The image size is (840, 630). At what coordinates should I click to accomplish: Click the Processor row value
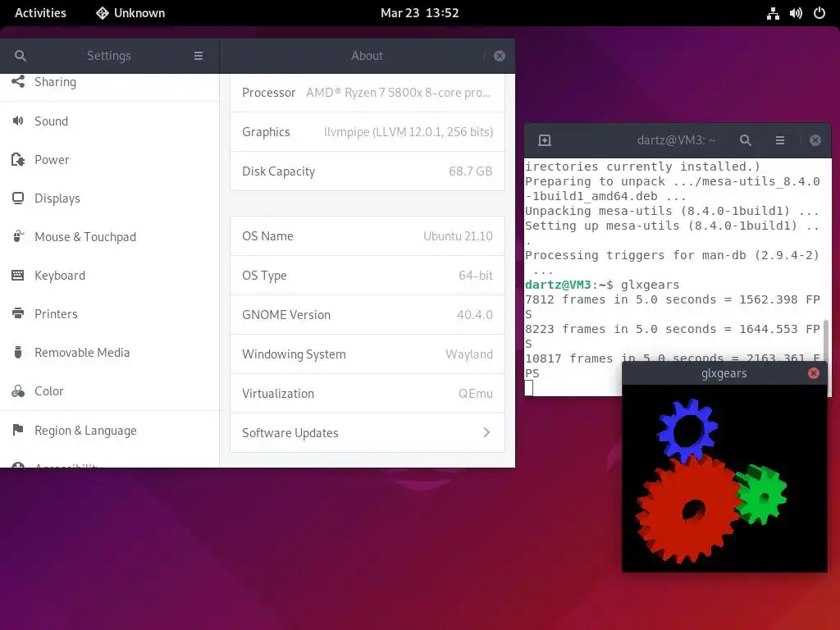(x=398, y=93)
